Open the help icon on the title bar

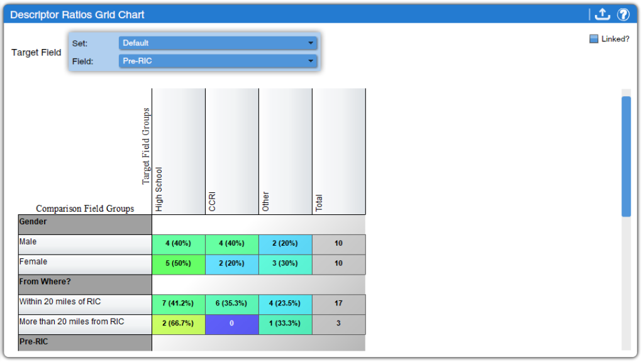point(623,14)
